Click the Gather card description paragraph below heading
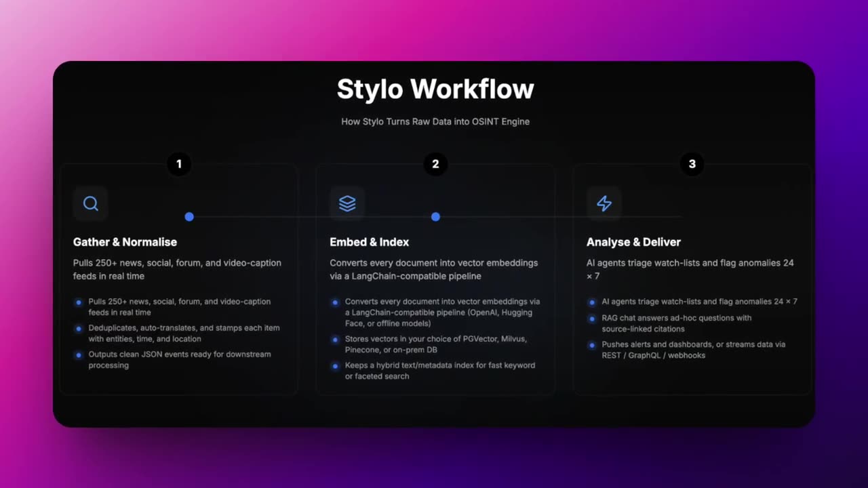This screenshot has height=488, width=868. (x=177, y=269)
